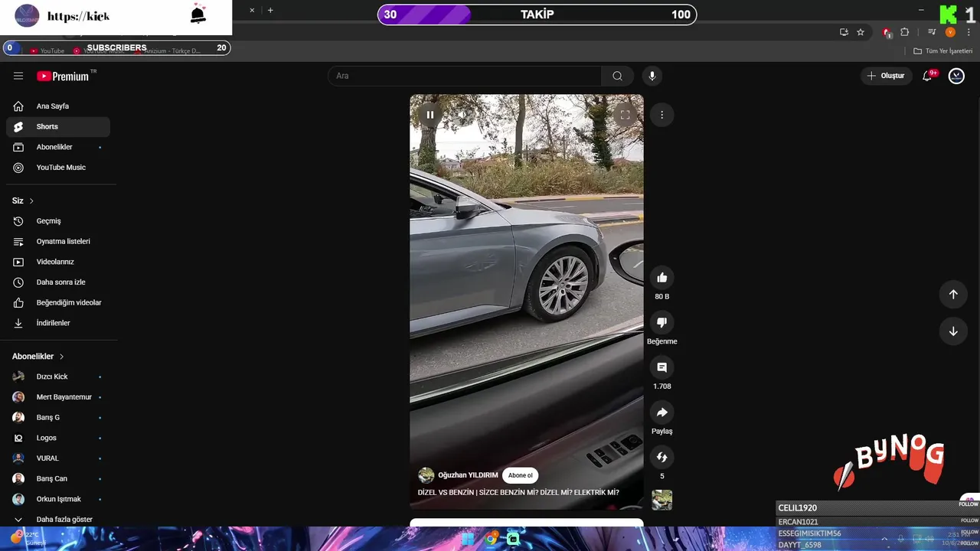This screenshot has height=551, width=980.
Task: Open the Short's three-dot options menu
Action: point(661,115)
